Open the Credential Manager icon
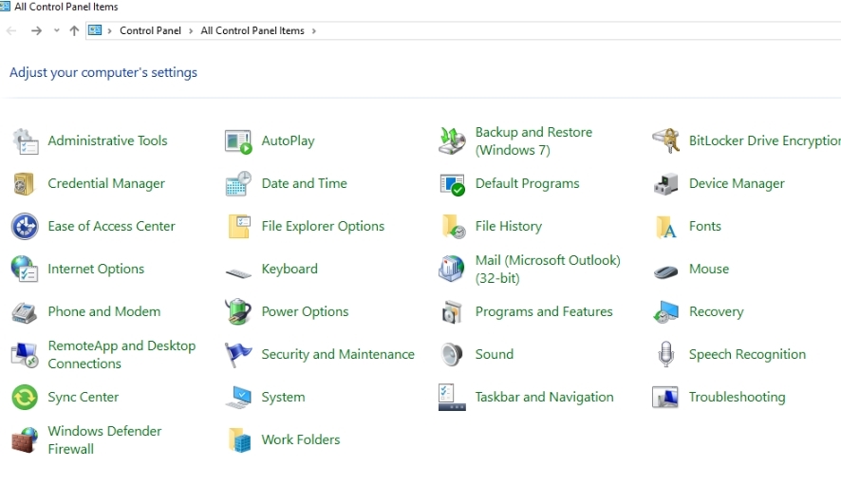This screenshot has height=504, width=841. 25,183
